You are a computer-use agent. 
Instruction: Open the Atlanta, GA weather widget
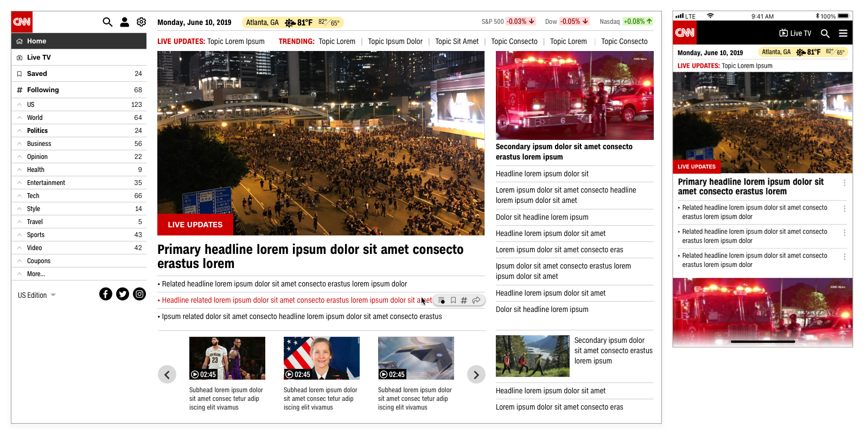click(293, 22)
